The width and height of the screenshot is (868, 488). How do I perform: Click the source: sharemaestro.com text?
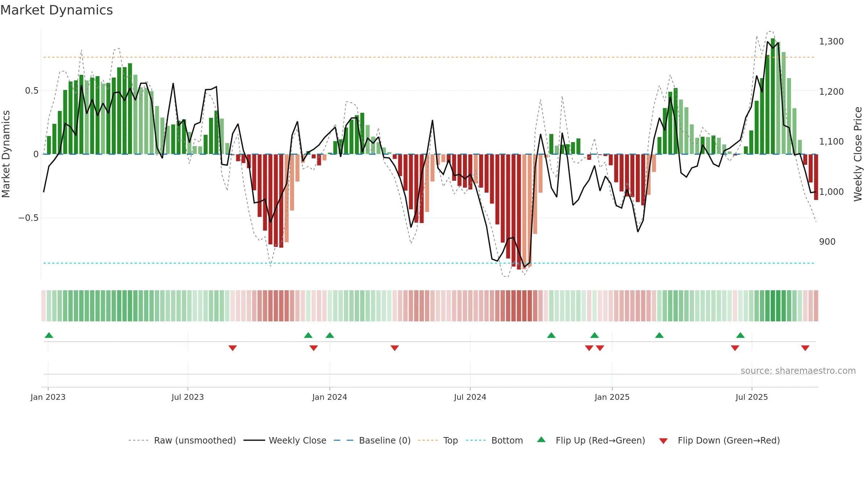[798, 371]
